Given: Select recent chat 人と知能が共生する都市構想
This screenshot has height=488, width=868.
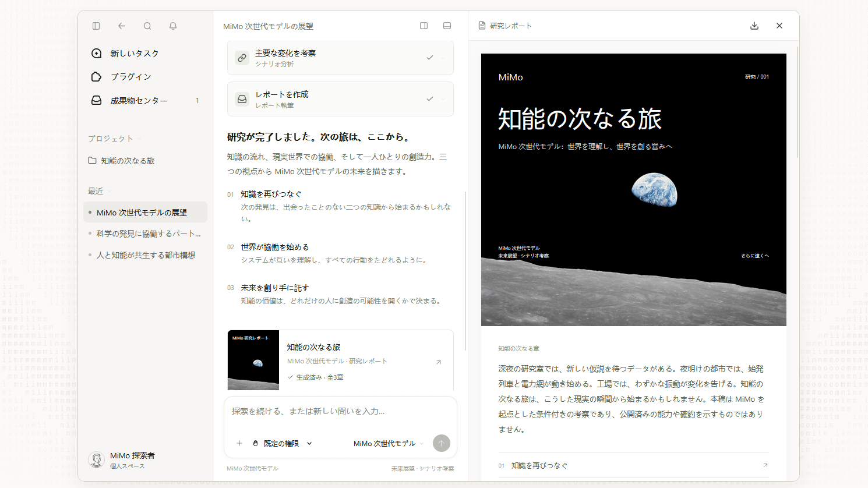Looking at the screenshot, I should 145,255.
